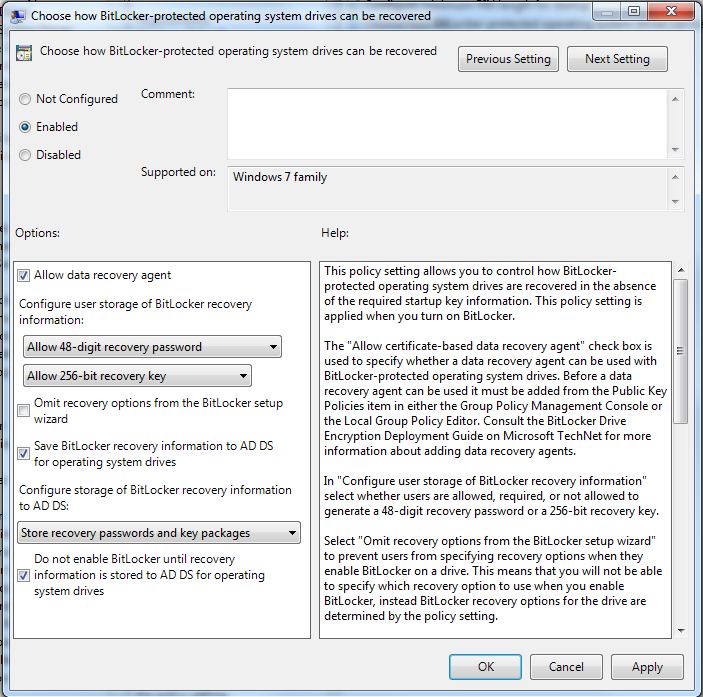Click the Comment box scroll down arrow
This screenshot has height=697, width=703.
coord(675,149)
